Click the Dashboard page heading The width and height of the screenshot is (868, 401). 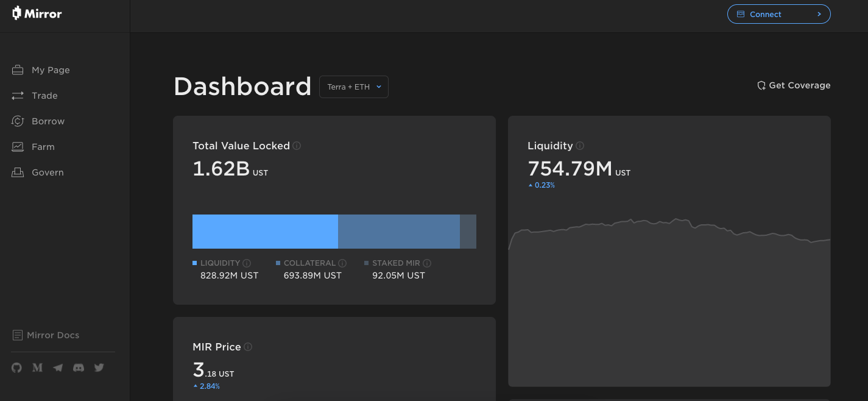[242, 87]
